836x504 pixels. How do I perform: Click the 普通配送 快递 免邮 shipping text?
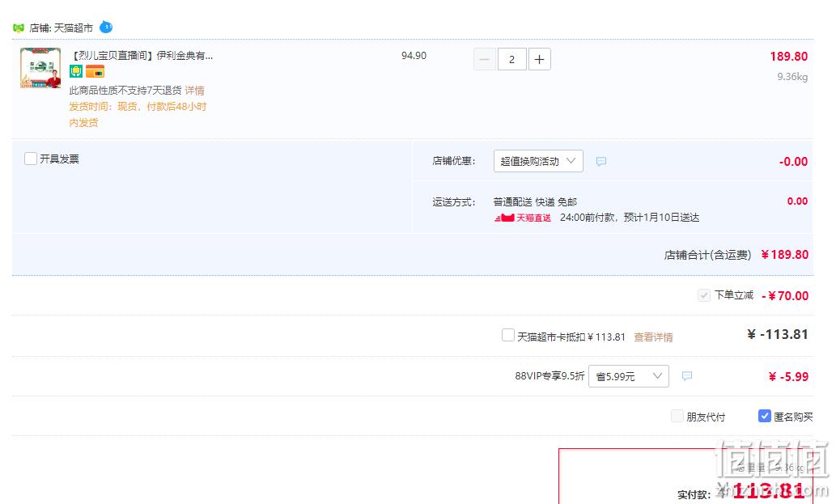(x=535, y=202)
